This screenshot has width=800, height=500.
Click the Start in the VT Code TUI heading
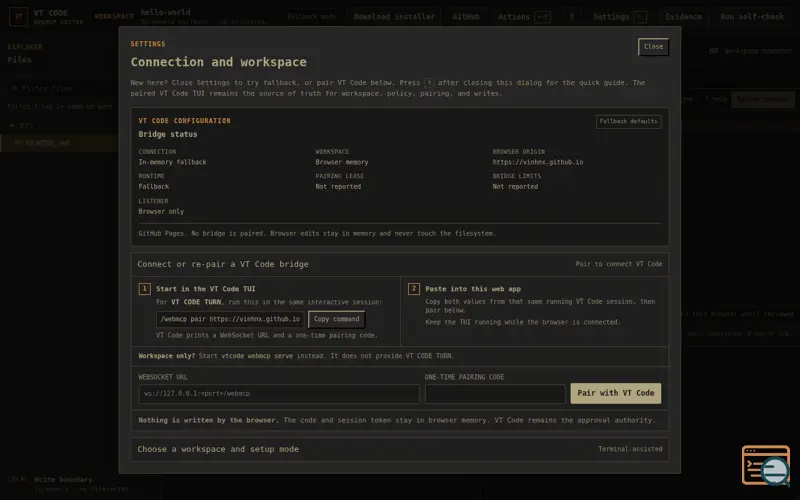pyautogui.click(x=206, y=289)
